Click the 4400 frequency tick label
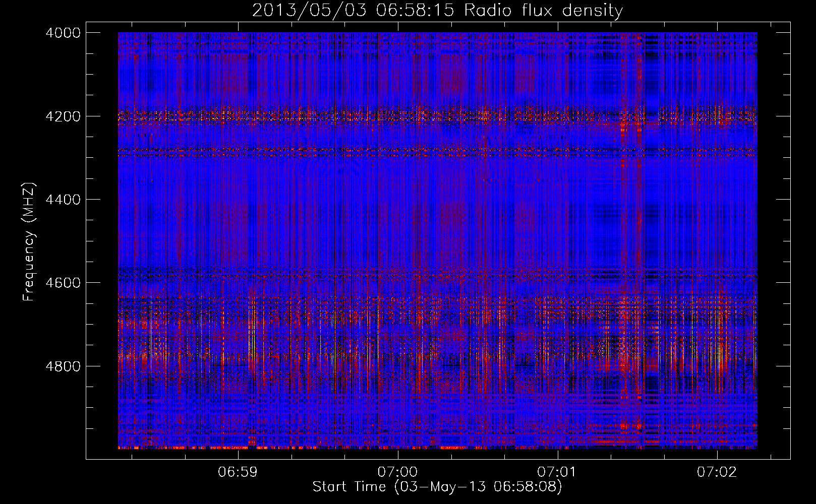The width and height of the screenshot is (816, 504). (x=63, y=200)
